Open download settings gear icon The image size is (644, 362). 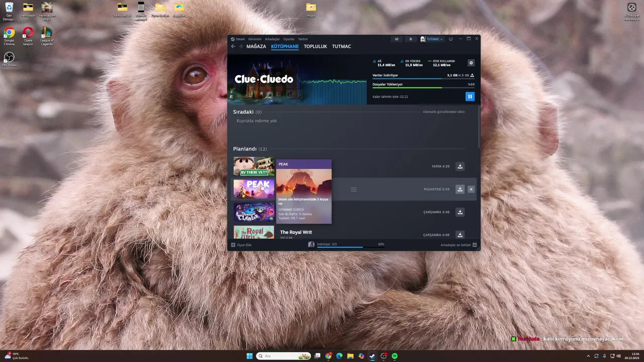pos(471,63)
